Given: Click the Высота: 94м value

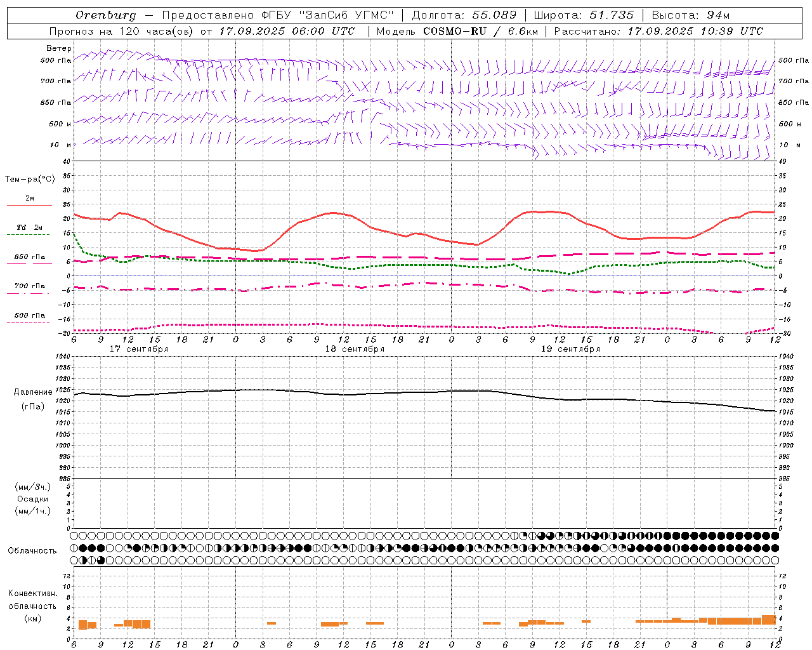Looking at the screenshot, I should (692, 15).
